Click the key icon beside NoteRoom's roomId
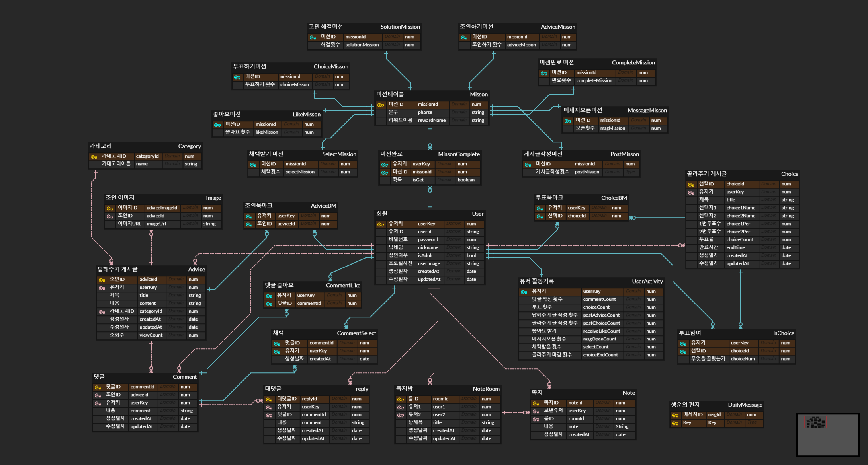Image resolution: width=868 pixels, height=465 pixels. [401, 399]
